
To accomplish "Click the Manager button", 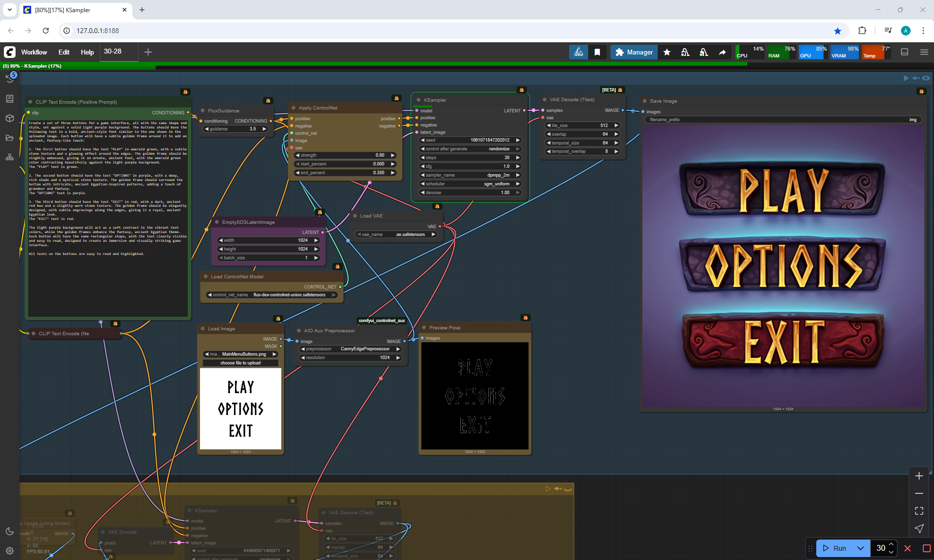I will point(634,52).
